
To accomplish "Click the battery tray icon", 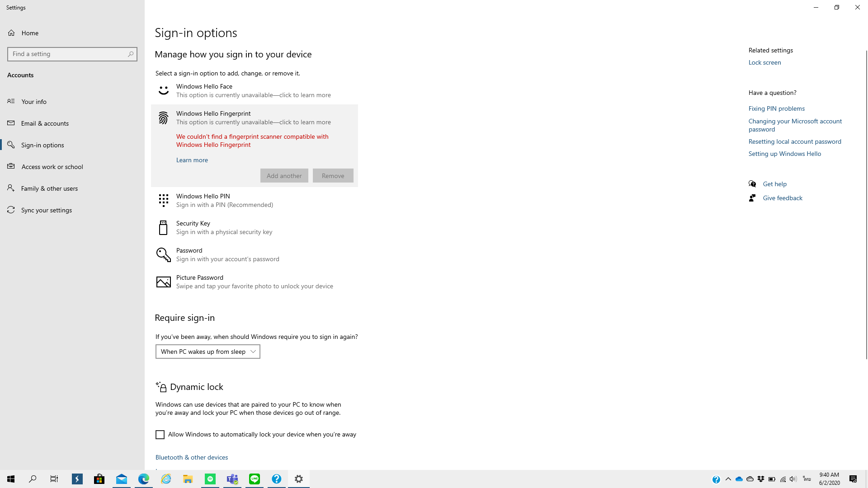I will pyautogui.click(x=772, y=479).
